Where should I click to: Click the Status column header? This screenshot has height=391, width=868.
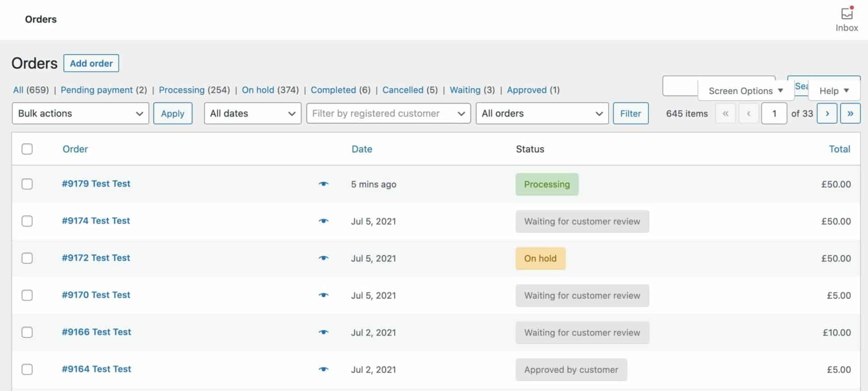pos(530,149)
